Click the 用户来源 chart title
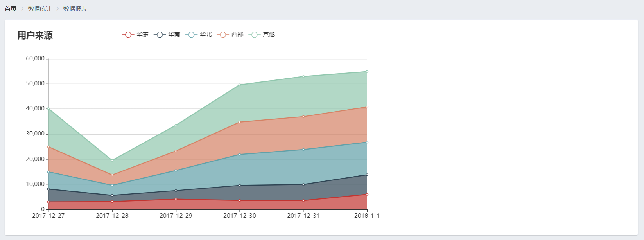 [x=35, y=35]
